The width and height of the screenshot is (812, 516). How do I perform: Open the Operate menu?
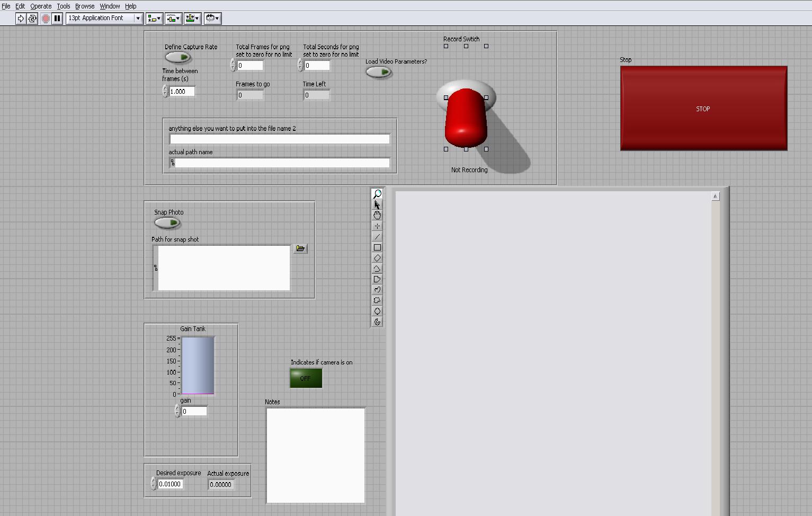[41, 6]
